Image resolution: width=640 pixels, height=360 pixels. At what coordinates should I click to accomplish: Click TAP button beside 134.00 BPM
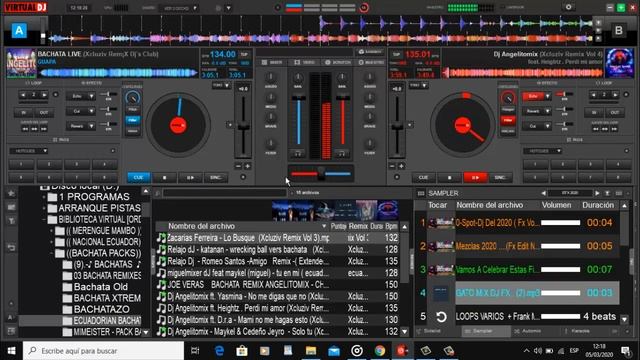(244, 54)
